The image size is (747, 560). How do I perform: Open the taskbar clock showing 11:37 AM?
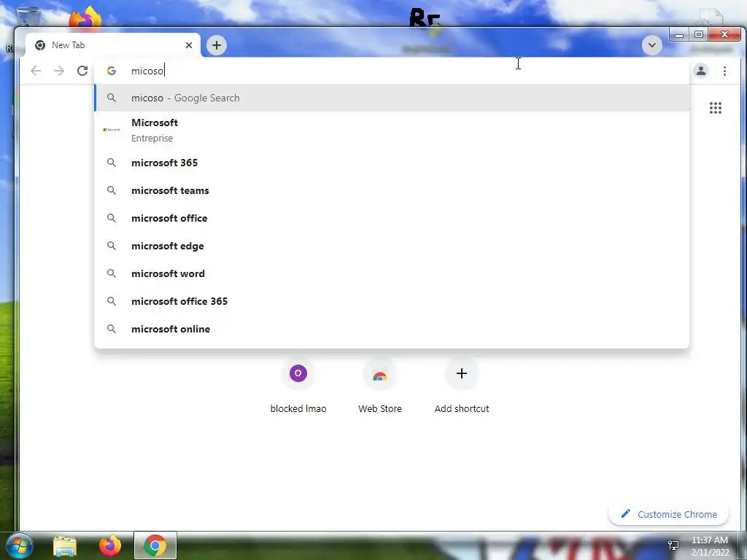click(710, 546)
